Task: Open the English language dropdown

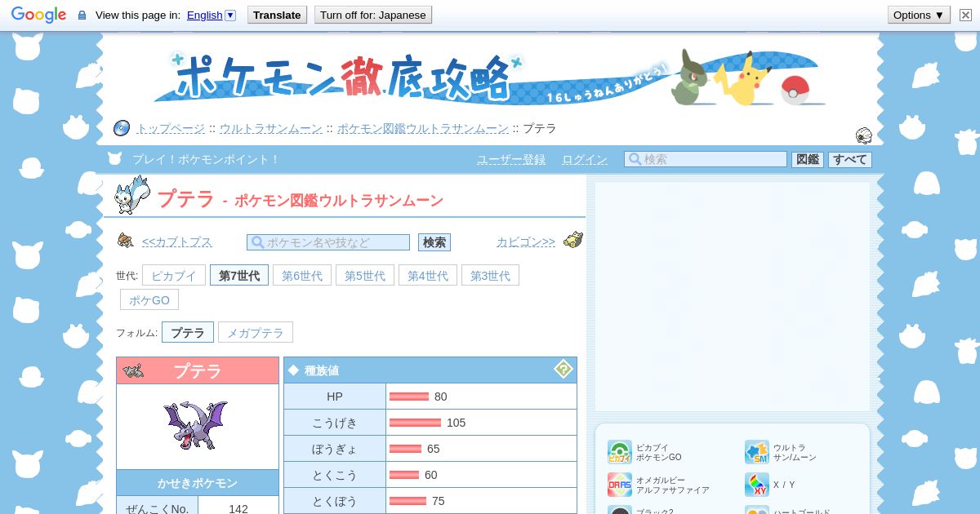Action: tap(211, 15)
